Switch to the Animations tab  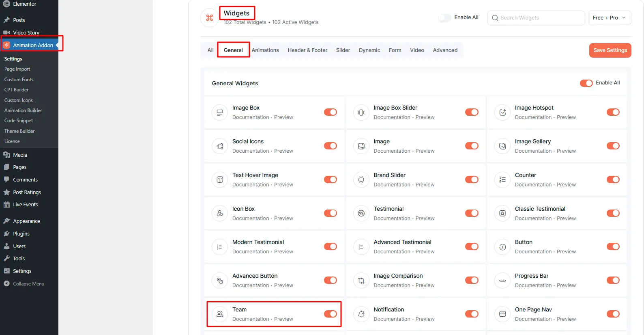(265, 50)
